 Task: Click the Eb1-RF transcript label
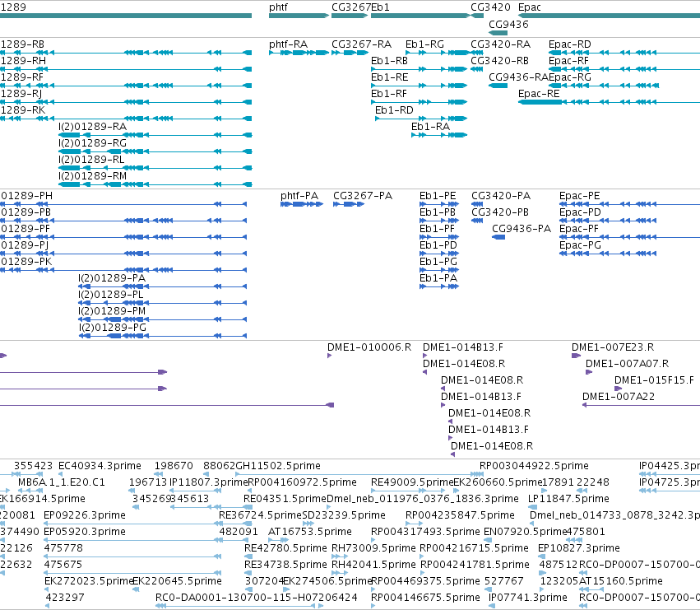coord(389,94)
